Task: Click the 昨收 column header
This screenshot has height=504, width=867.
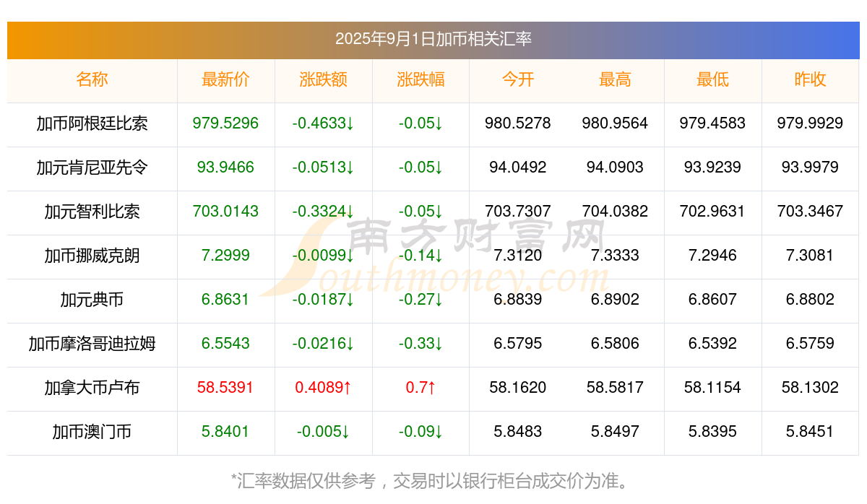Action: click(x=810, y=79)
